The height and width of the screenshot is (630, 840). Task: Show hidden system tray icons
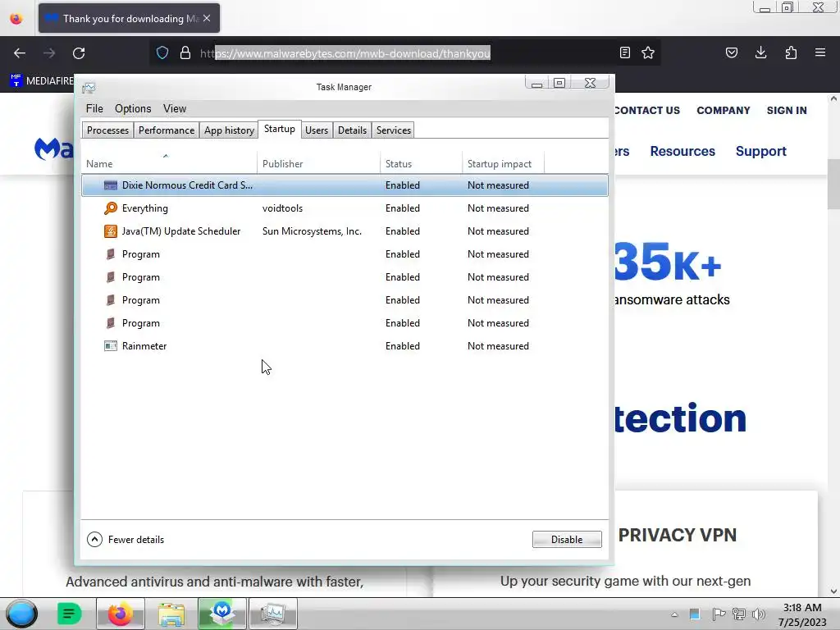tap(674, 615)
